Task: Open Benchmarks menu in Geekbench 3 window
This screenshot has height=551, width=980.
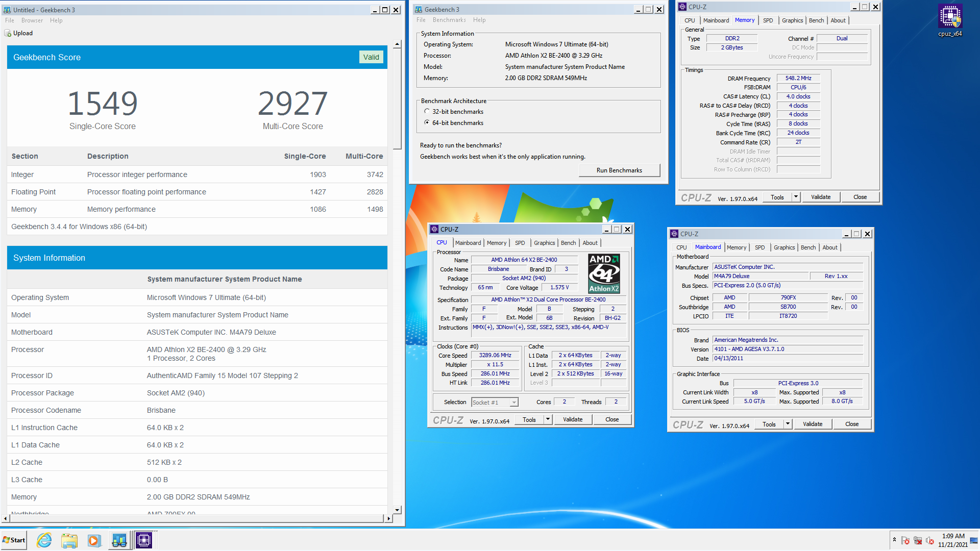Action: click(449, 20)
